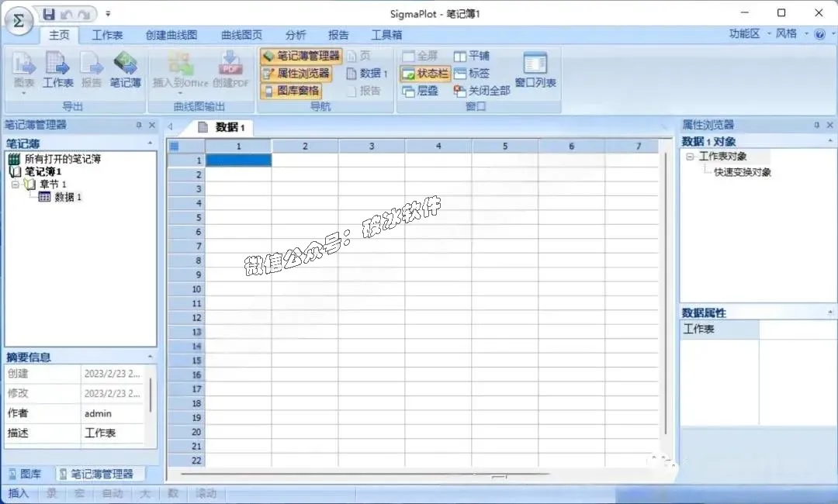
Task: Select 数据 1 in notebook tree
Action: click(x=68, y=197)
